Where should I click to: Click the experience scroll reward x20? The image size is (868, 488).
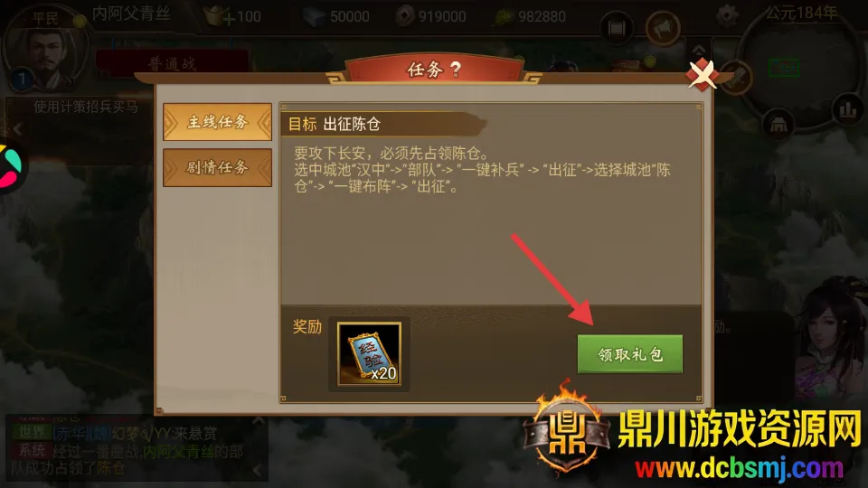[x=369, y=353]
